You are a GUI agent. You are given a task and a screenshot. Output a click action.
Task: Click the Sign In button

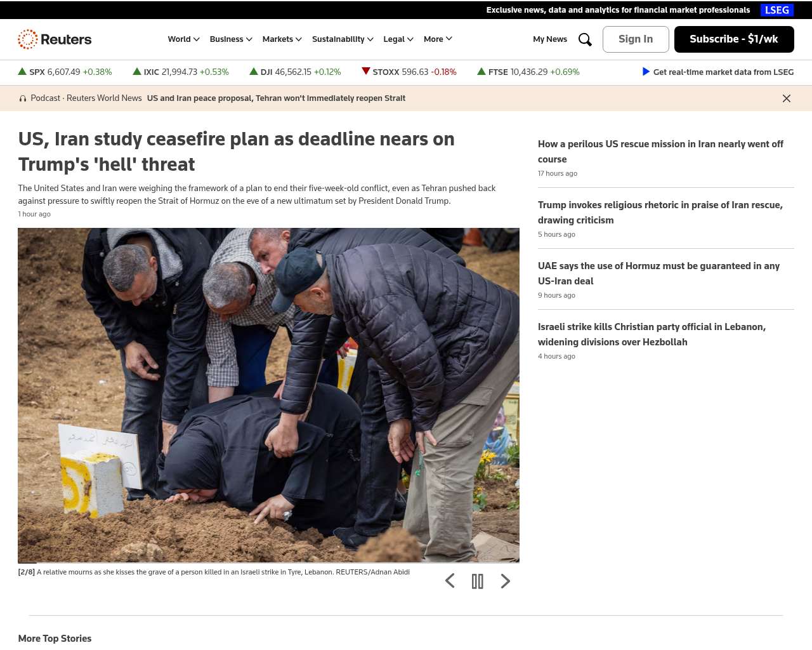[x=636, y=39]
